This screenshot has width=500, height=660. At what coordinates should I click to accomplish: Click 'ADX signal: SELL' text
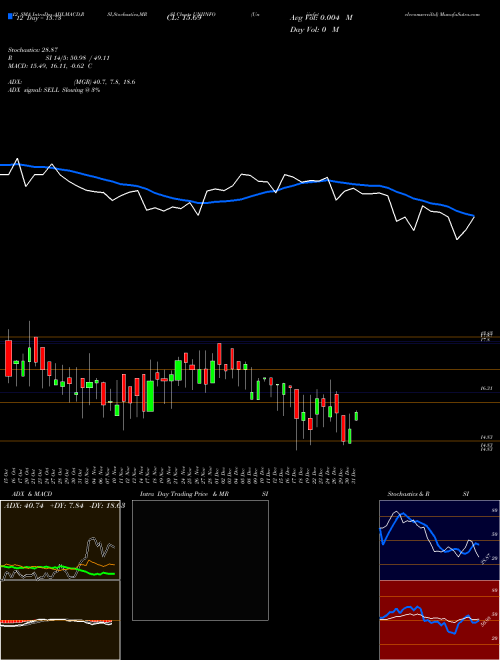(x=32, y=90)
